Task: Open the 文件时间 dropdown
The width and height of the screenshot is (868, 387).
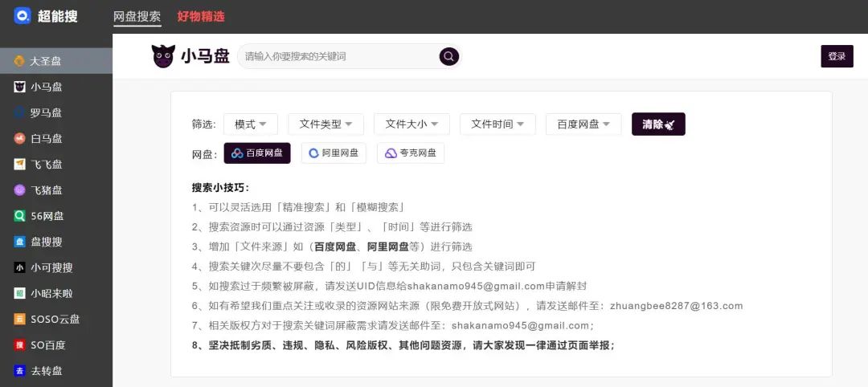Action: 497,124
